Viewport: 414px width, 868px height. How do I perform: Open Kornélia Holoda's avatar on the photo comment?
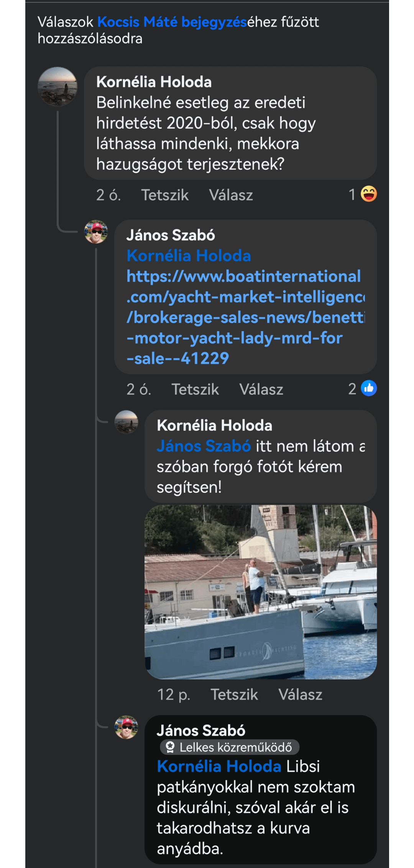[127, 422]
